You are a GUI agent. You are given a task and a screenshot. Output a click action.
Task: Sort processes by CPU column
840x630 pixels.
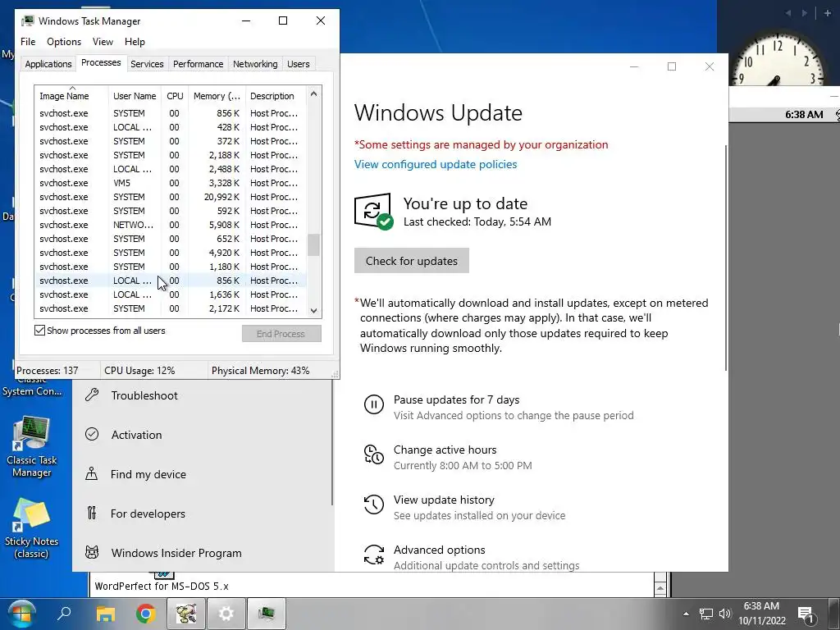pyautogui.click(x=175, y=96)
